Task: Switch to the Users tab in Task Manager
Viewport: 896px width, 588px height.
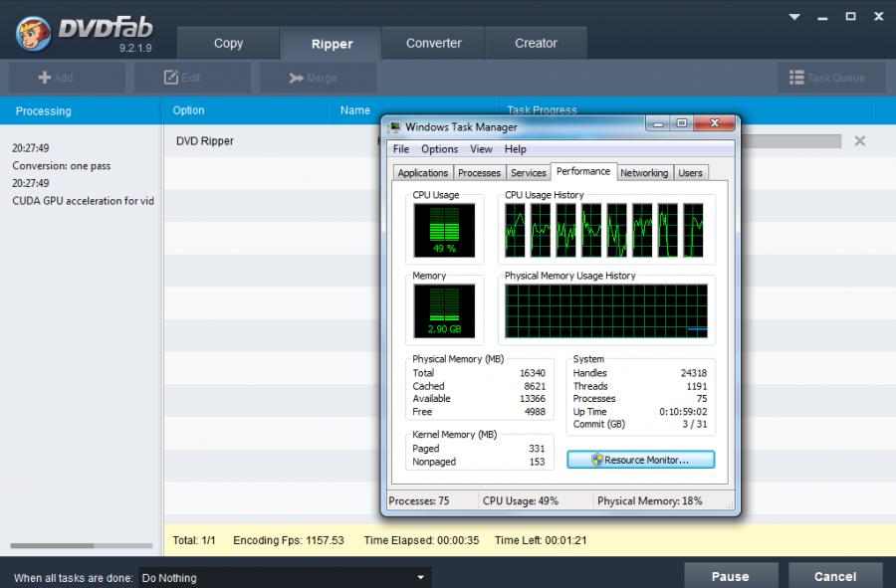Action: point(690,173)
